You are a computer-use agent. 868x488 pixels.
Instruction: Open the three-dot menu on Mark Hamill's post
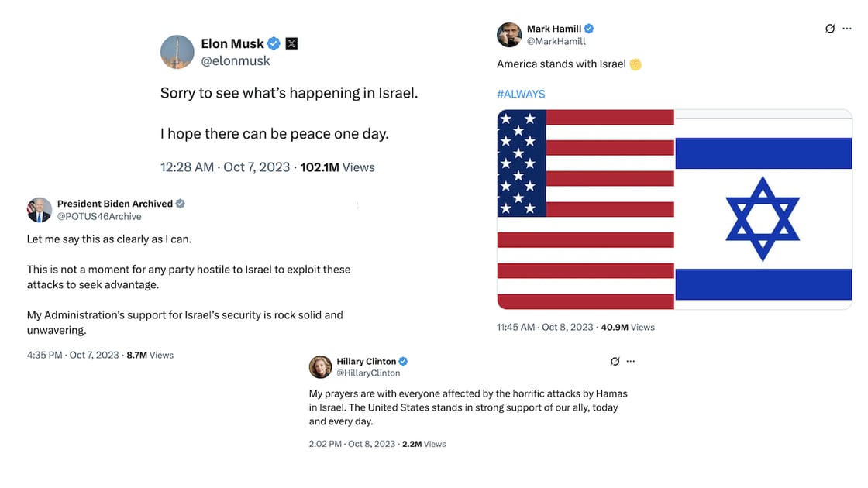pos(846,29)
